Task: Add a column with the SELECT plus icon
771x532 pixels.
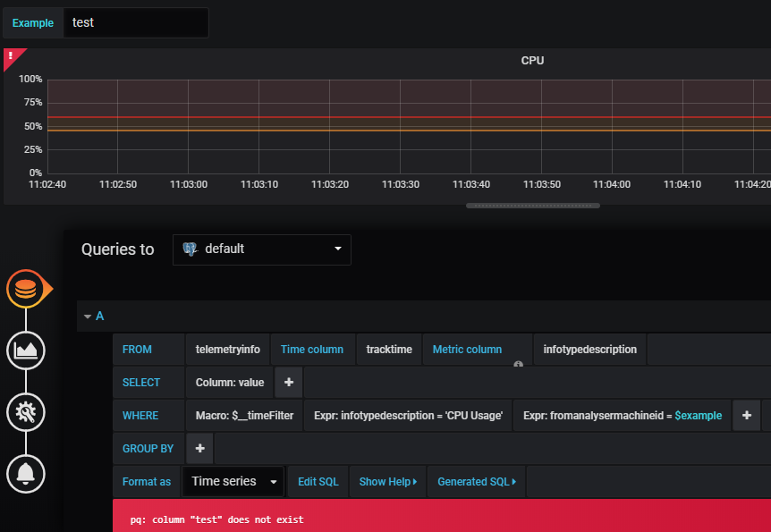Action: click(288, 382)
